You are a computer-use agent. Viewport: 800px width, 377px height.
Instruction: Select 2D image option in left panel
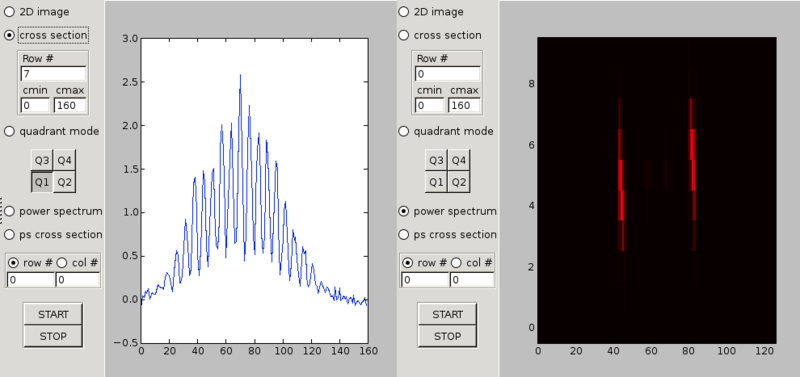click(x=9, y=12)
